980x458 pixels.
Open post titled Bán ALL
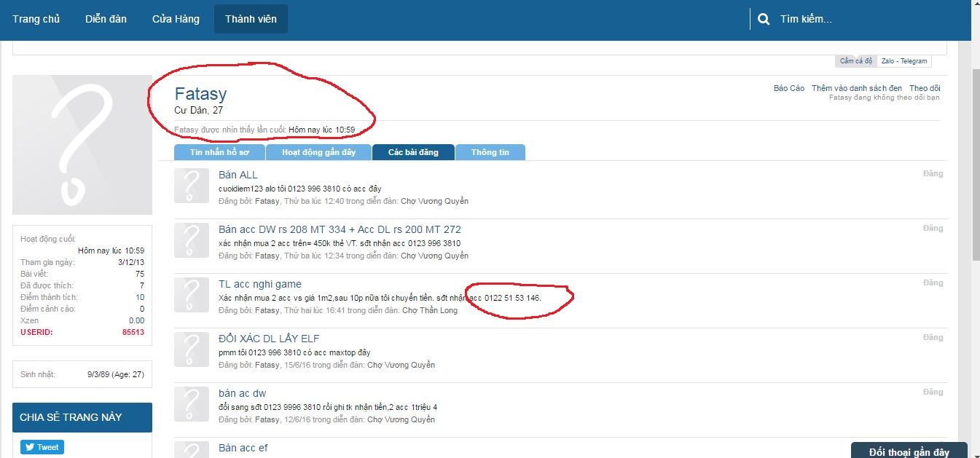click(x=238, y=175)
